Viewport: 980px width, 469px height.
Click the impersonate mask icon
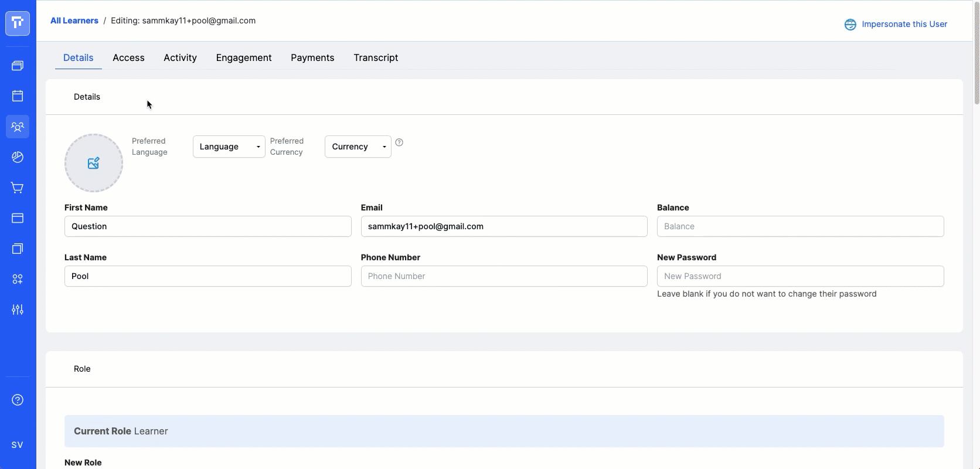point(850,25)
